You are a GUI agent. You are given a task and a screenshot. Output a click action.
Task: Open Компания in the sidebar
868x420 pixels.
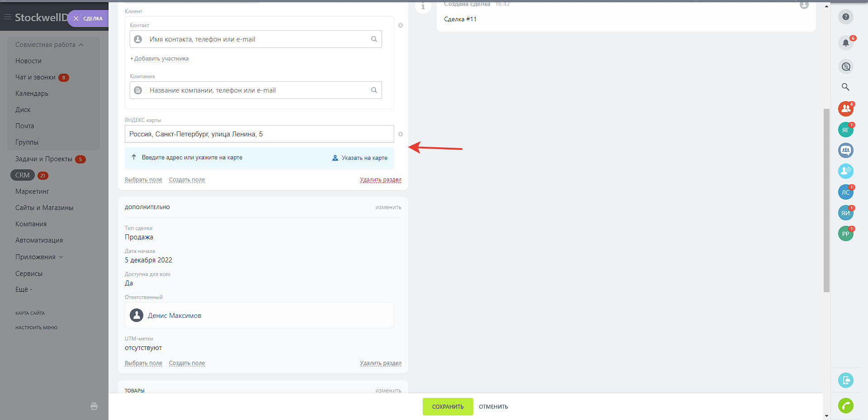(31, 224)
